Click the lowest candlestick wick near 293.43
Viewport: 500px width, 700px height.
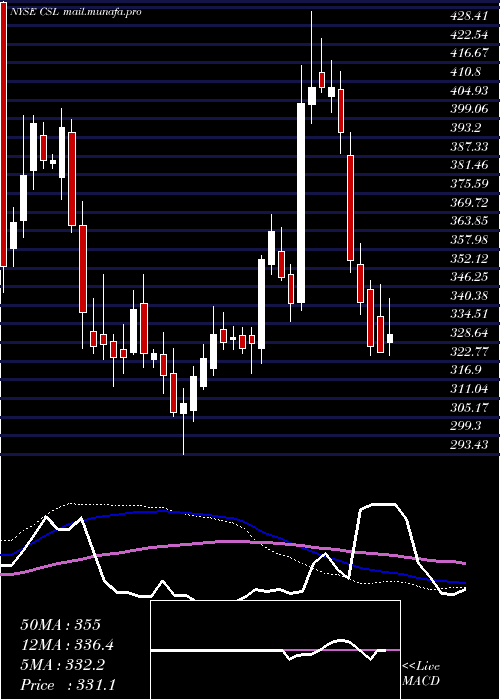183,421
